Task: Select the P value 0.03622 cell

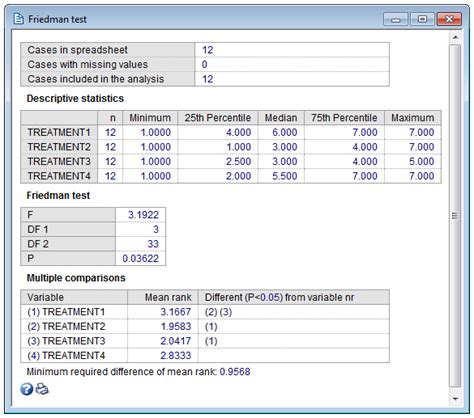Action: click(x=140, y=258)
